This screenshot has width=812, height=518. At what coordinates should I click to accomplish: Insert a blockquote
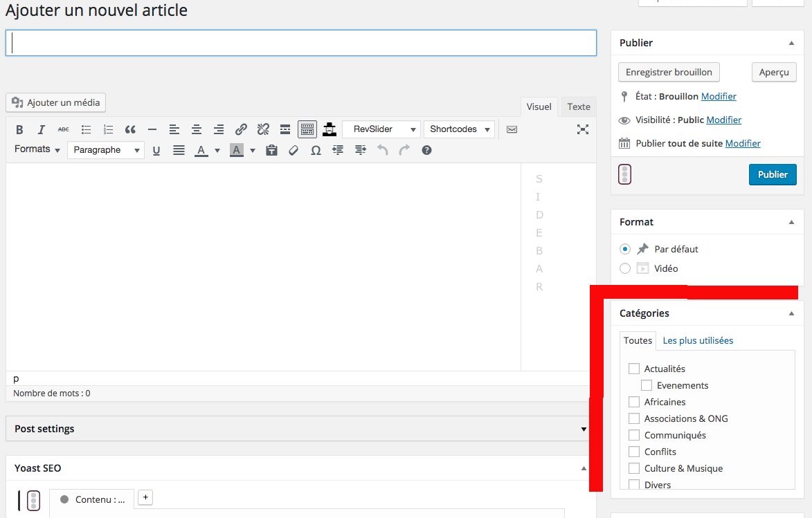click(130, 129)
